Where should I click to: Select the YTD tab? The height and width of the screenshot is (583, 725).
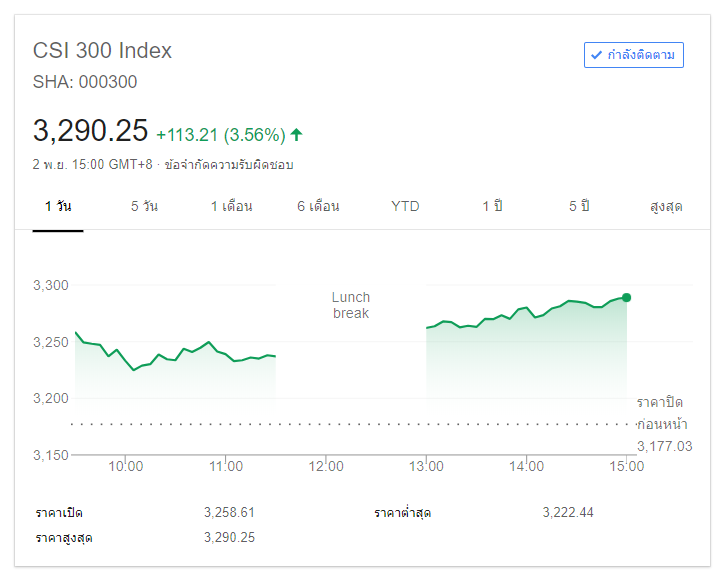pyautogui.click(x=405, y=206)
